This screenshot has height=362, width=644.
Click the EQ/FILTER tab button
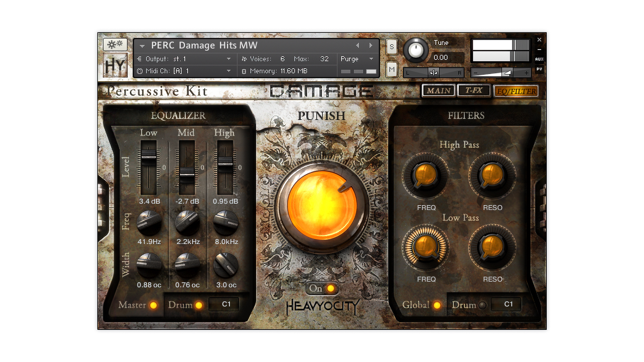click(x=516, y=91)
